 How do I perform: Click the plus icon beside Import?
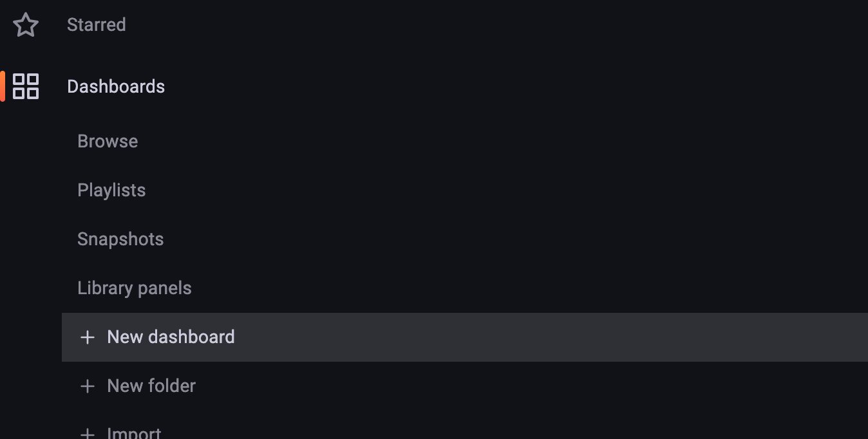87,433
